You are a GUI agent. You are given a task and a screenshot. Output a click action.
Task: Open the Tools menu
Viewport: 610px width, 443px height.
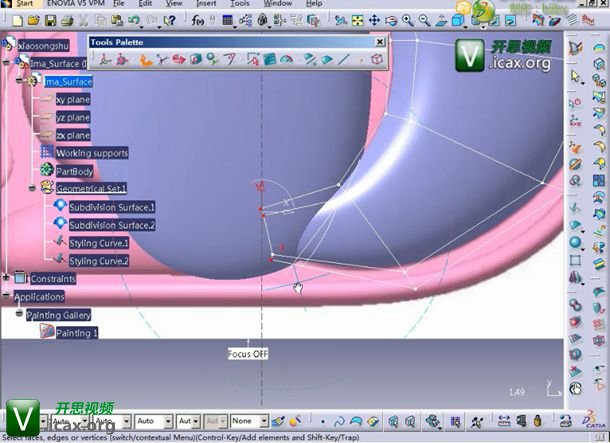240,4
